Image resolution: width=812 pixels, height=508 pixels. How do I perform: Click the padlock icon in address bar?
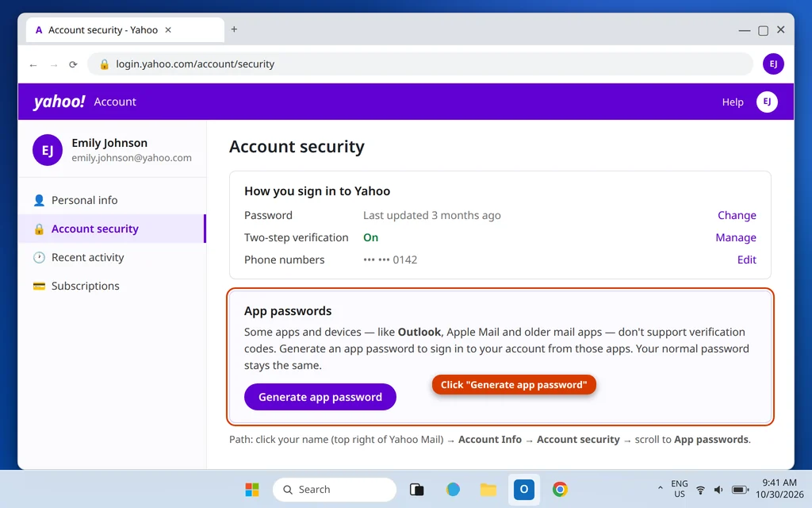[x=104, y=63]
